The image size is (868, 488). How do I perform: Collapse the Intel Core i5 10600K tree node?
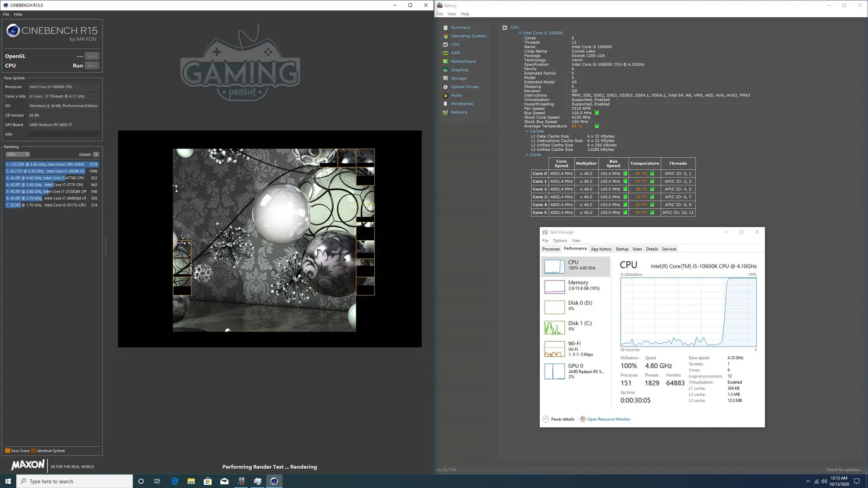pyautogui.click(x=520, y=33)
